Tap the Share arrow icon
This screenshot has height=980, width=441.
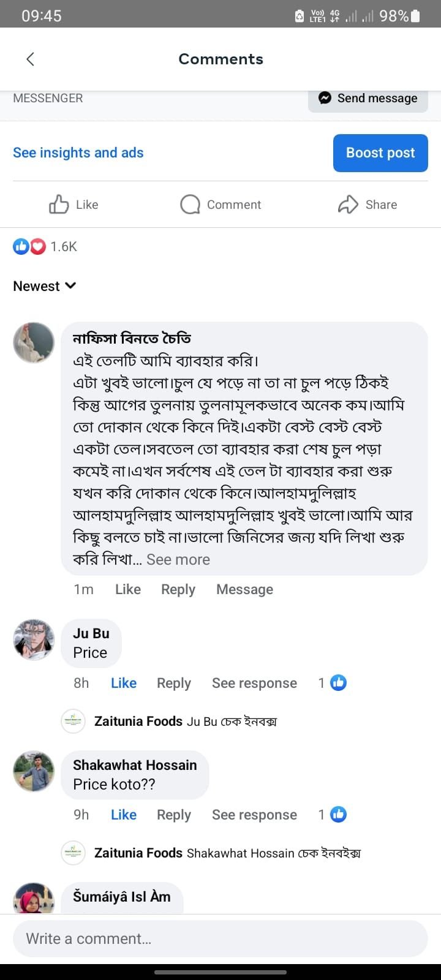348,205
